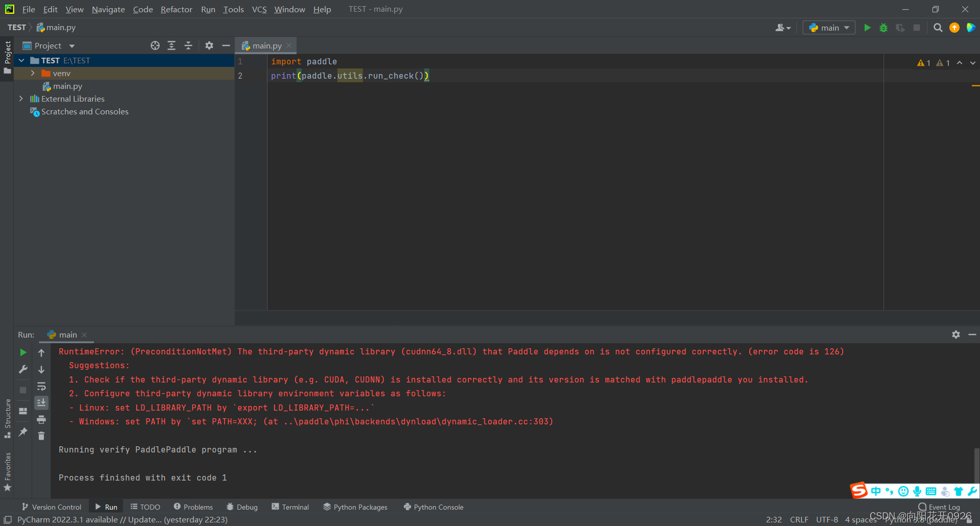Open the Tools menu
Image resolution: width=980 pixels, height=526 pixels.
pos(233,9)
